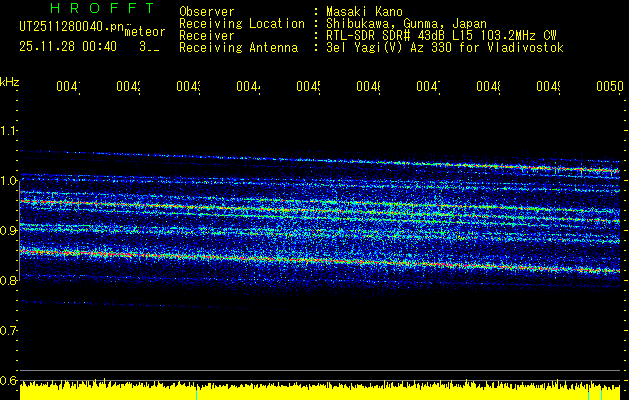Click the 1.0 frequency axis label
Screen dimensions: 629x400
9,181
